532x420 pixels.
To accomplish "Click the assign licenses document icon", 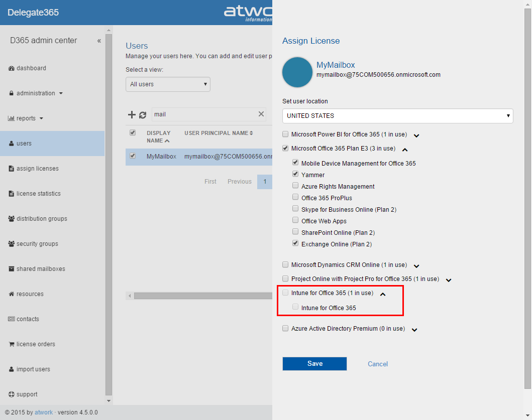I will [11, 169].
